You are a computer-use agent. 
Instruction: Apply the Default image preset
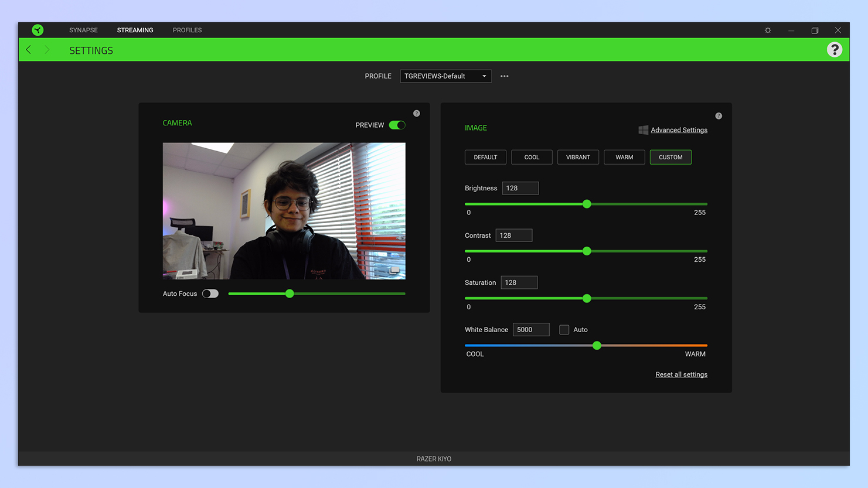485,157
